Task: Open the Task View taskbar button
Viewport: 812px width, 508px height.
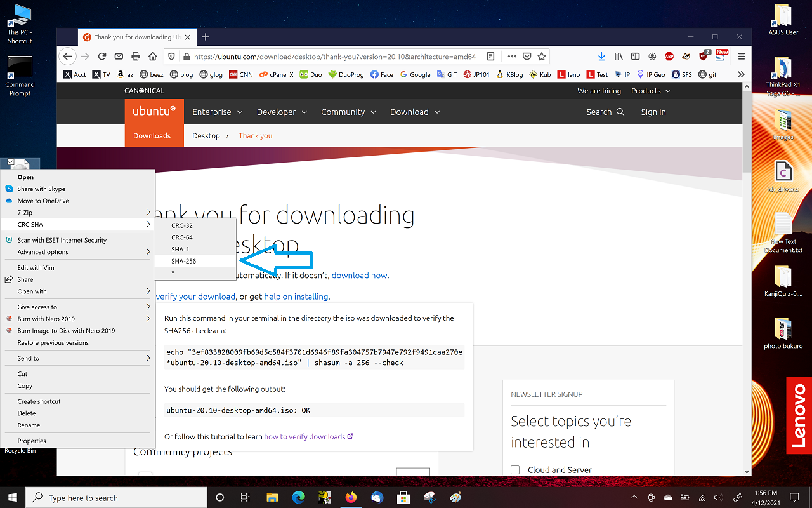Action: pos(246,497)
